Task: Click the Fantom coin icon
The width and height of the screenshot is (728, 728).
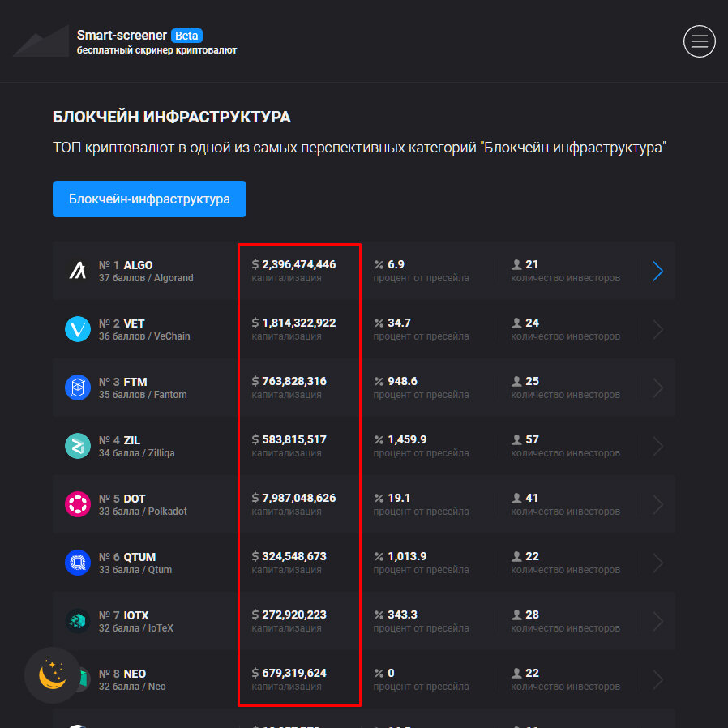Action: (x=78, y=388)
